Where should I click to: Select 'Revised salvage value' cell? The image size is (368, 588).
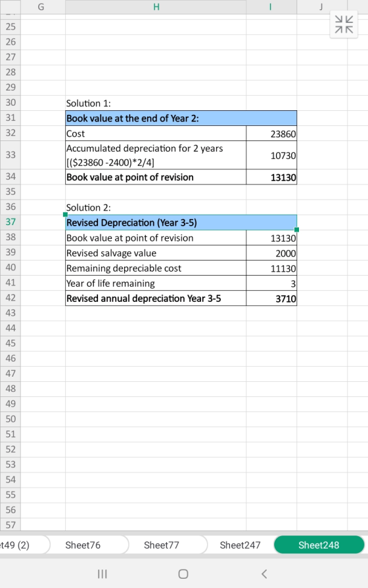[x=156, y=253]
